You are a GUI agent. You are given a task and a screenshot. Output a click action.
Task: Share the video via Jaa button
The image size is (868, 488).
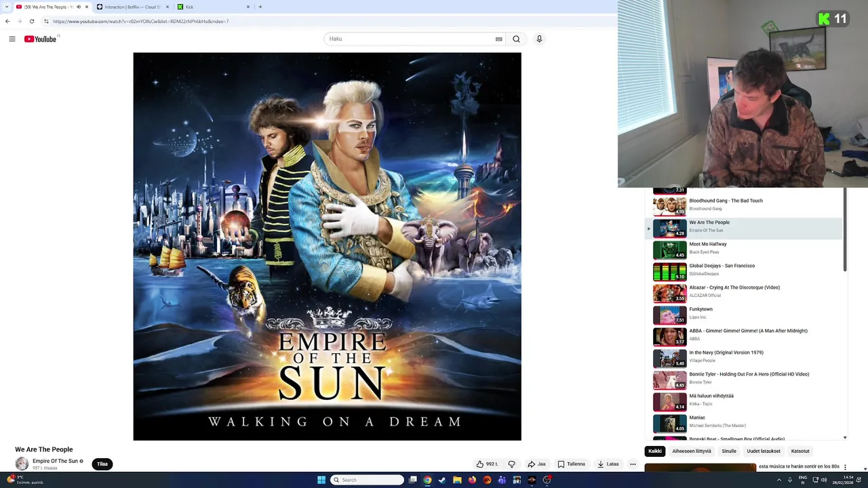[536, 464]
